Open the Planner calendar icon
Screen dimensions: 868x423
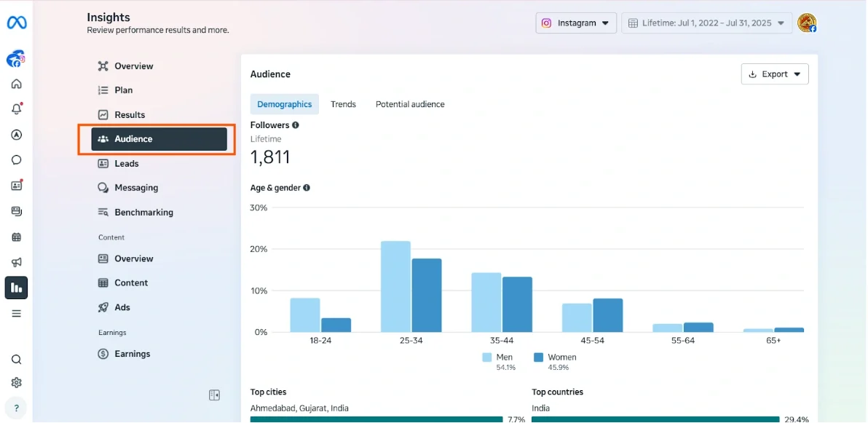[x=16, y=237]
